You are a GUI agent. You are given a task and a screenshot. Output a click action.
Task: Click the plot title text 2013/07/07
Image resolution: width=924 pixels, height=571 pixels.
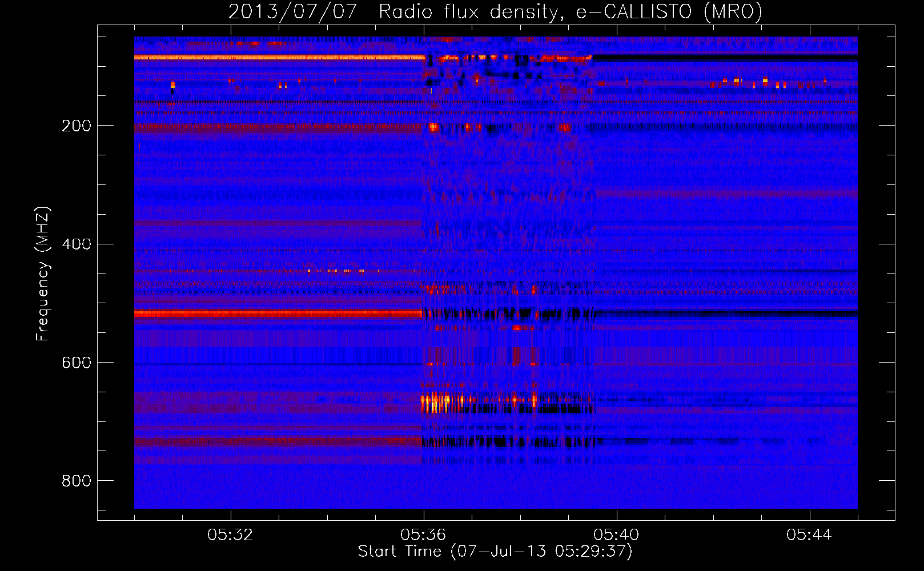[x=292, y=11]
